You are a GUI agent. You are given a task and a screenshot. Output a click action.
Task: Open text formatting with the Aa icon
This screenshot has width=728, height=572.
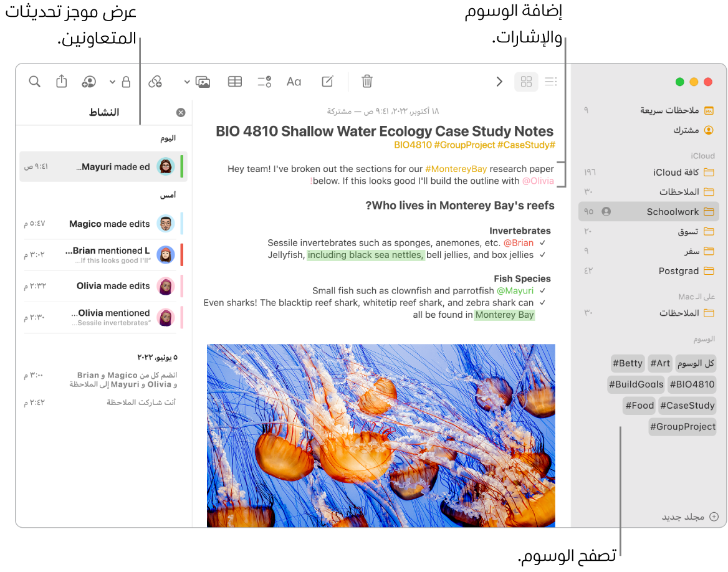pos(294,82)
